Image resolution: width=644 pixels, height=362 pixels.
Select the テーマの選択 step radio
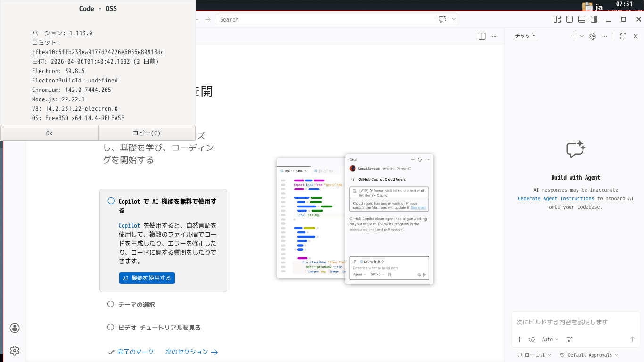pyautogui.click(x=111, y=304)
